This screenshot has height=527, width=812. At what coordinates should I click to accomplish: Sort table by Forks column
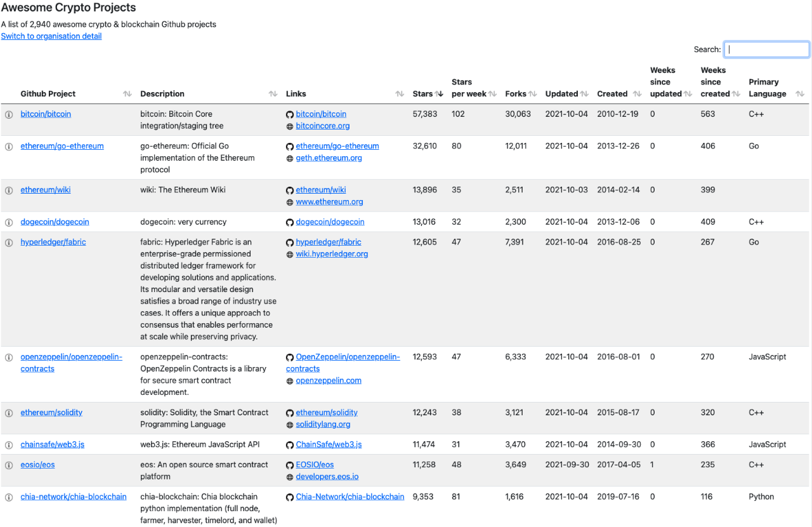pyautogui.click(x=533, y=94)
